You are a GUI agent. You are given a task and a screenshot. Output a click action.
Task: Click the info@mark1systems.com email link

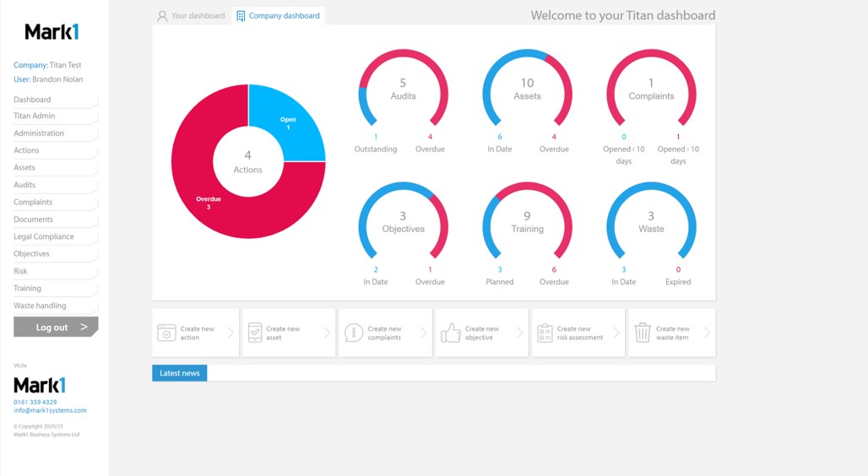50,411
